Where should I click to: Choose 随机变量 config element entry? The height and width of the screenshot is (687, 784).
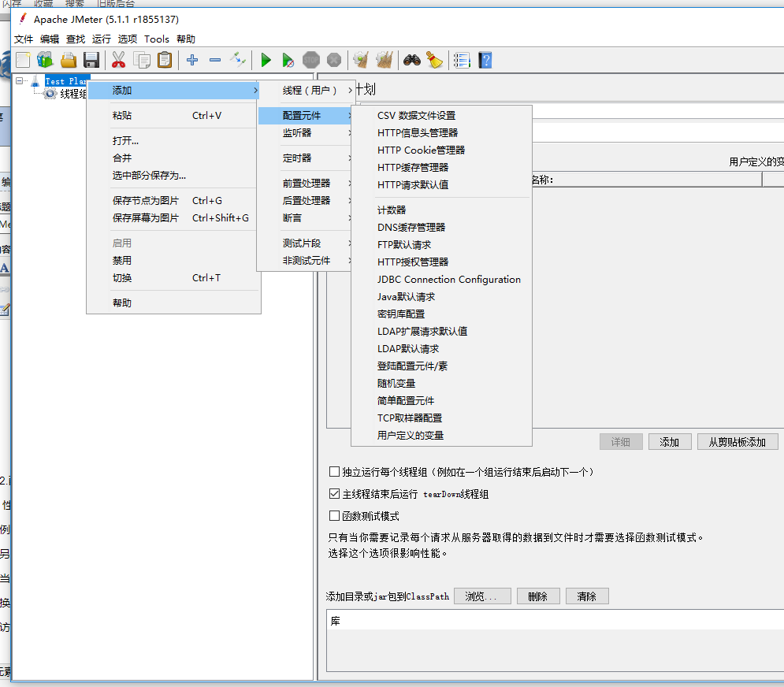pyautogui.click(x=441, y=384)
